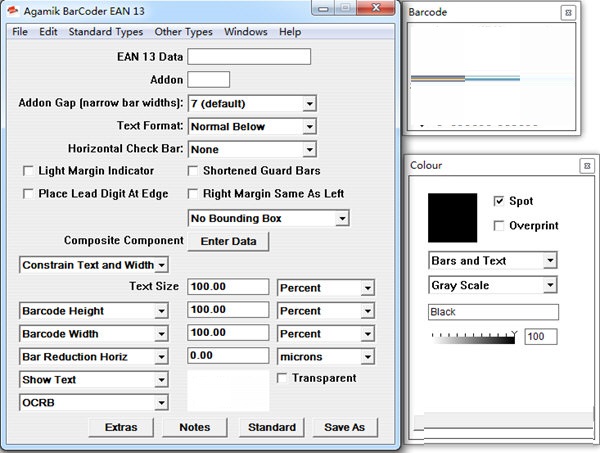Open the Help menu

point(290,32)
